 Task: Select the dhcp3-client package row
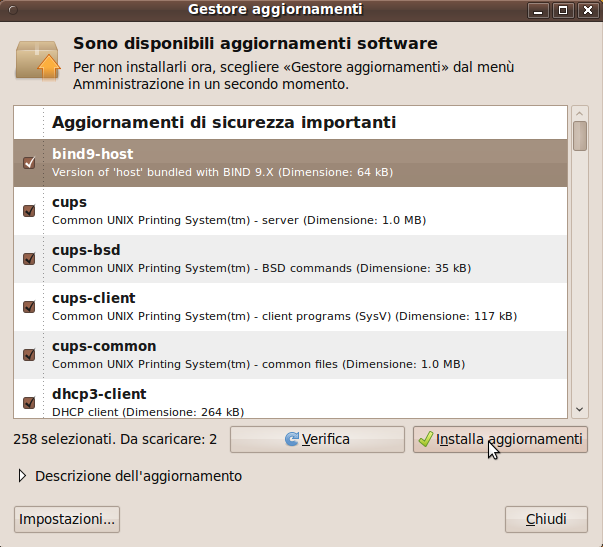click(x=290, y=399)
